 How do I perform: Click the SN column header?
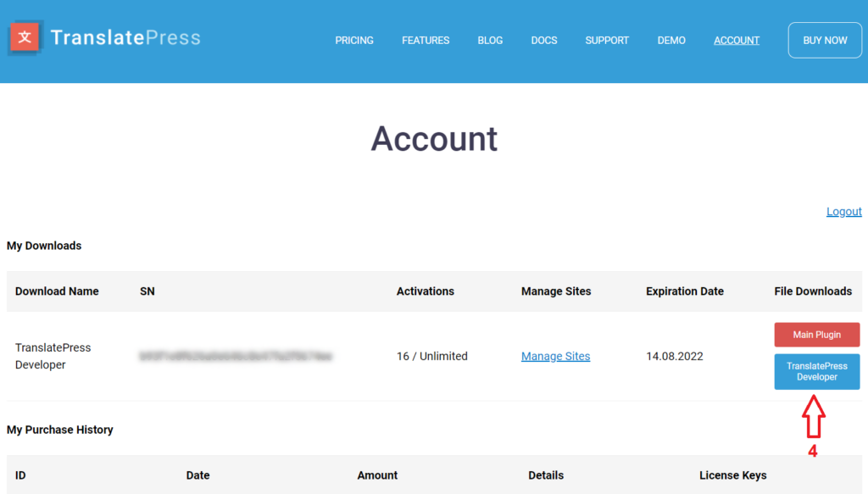(x=147, y=291)
